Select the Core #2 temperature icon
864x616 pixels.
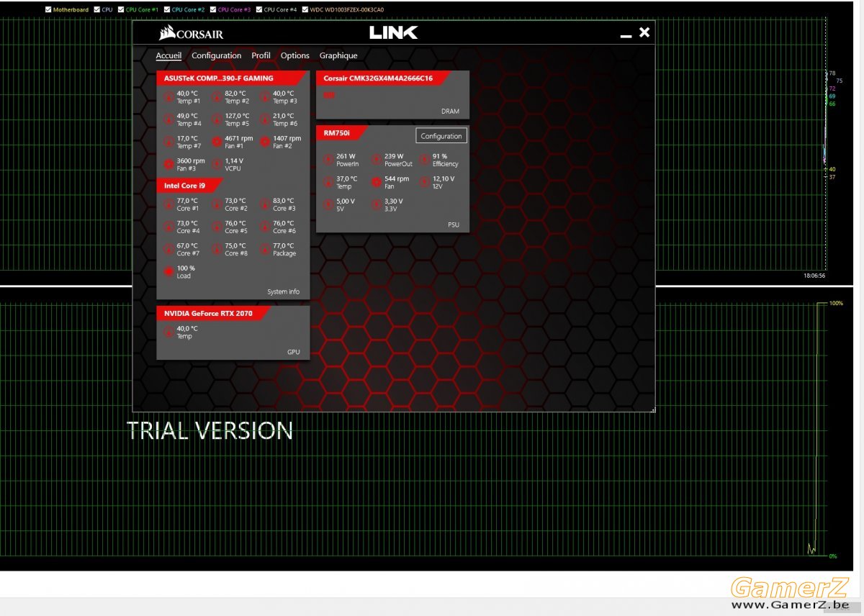tap(217, 204)
